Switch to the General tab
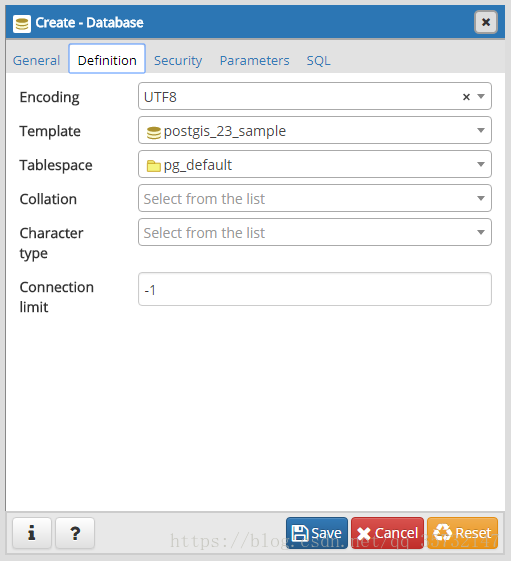This screenshot has height=561, width=511. coord(36,60)
